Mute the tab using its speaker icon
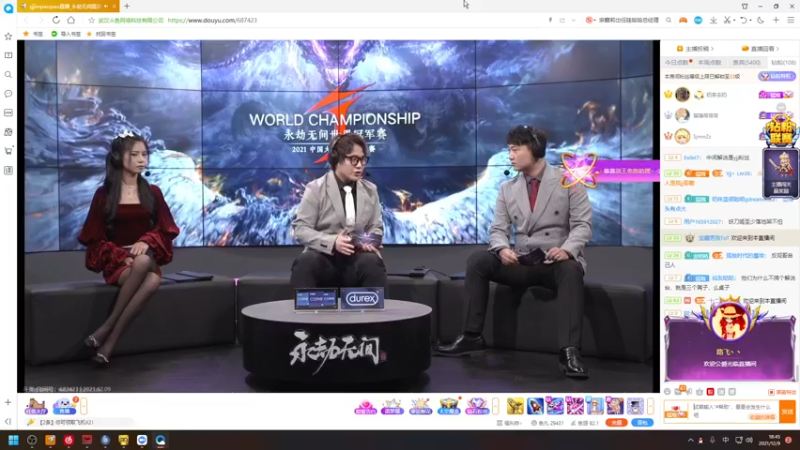The image size is (800, 450). (x=106, y=6)
